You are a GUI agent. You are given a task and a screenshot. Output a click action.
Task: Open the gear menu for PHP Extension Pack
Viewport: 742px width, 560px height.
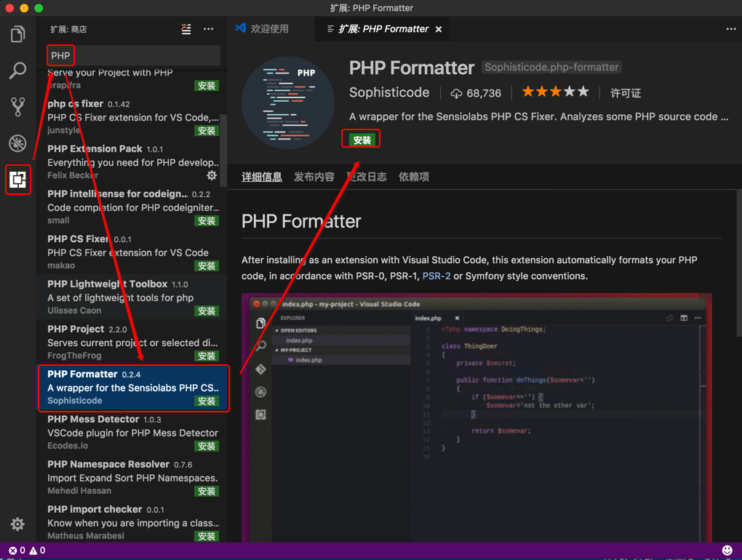(212, 175)
